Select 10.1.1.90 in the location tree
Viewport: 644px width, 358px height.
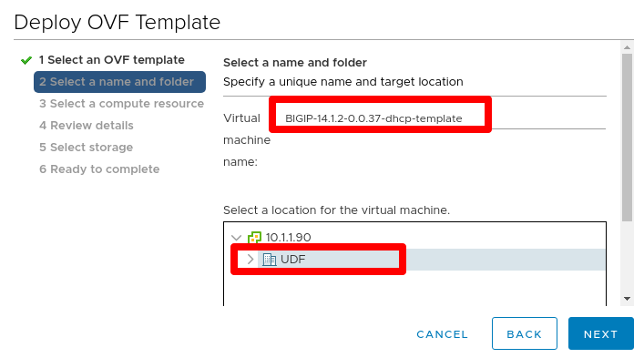289,237
